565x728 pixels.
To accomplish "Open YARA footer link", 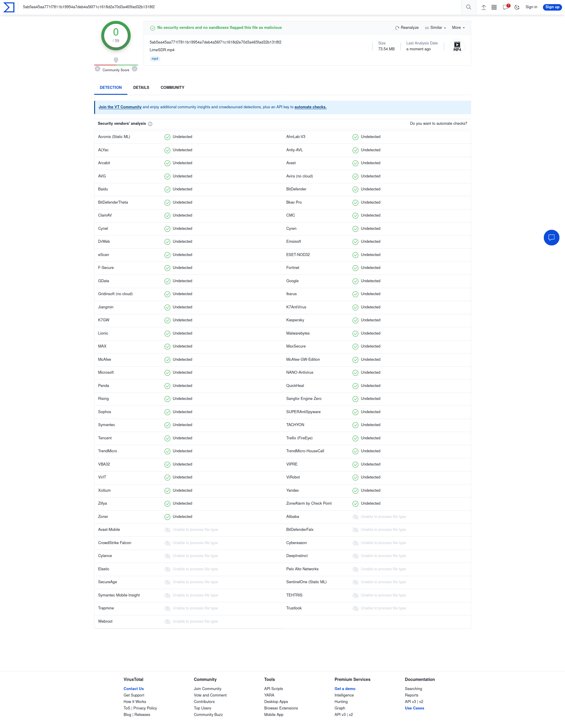I will 269,695.
